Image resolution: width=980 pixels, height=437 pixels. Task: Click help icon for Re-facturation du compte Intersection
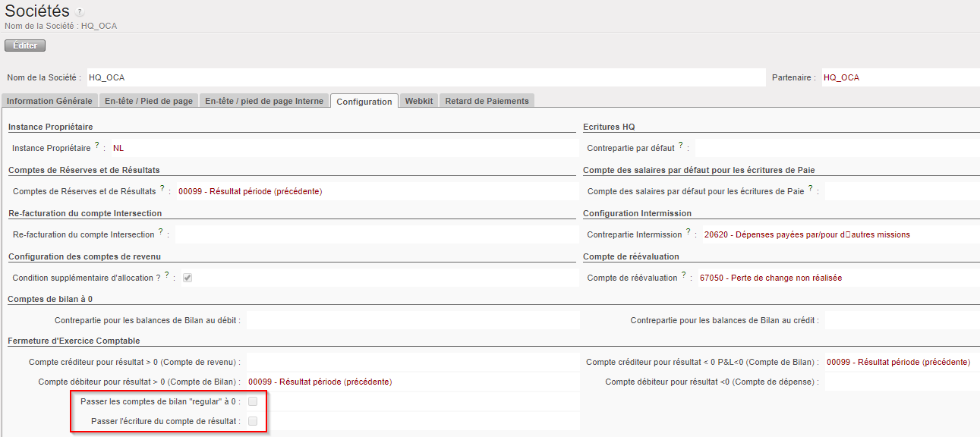pyautogui.click(x=161, y=231)
